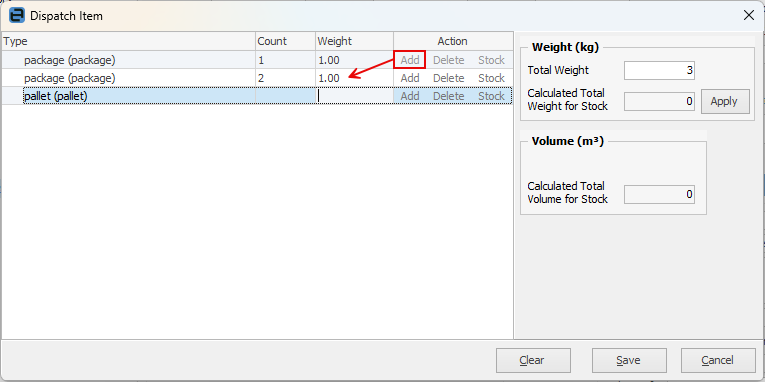This screenshot has width=765, height=382.
Task: Click the Type column header
Action: pyautogui.click(x=129, y=41)
